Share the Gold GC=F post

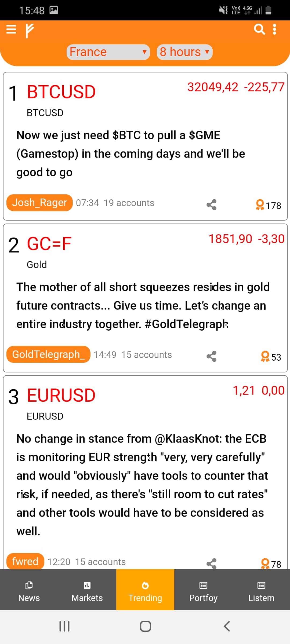pyautogui.click(x=212, y=356)
